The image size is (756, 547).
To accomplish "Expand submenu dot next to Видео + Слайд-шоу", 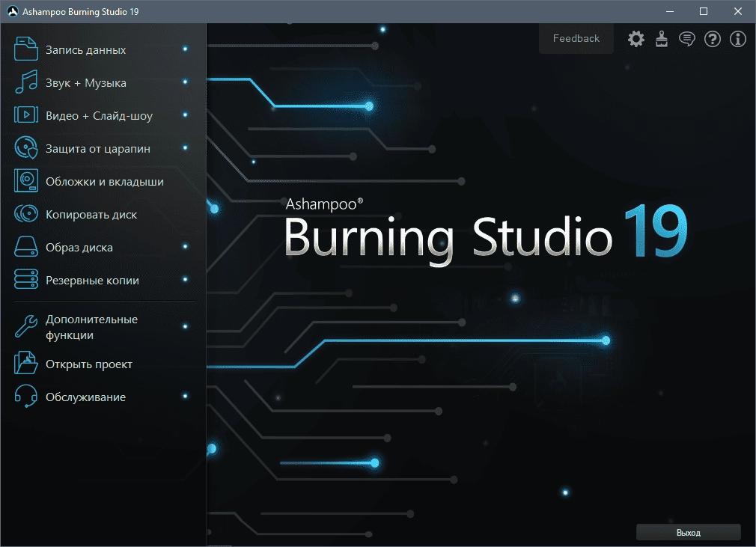I will point(185,114).
